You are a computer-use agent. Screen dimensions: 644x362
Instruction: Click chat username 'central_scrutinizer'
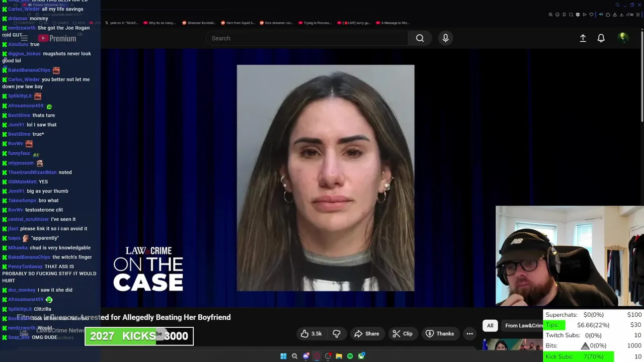(x=28, y=219)
